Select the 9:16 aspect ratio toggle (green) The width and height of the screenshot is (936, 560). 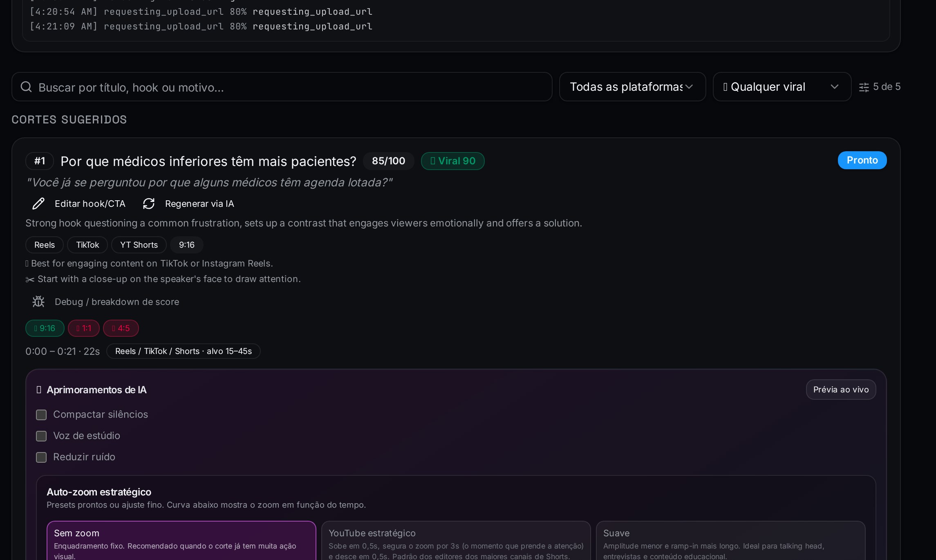pos(45,328)
